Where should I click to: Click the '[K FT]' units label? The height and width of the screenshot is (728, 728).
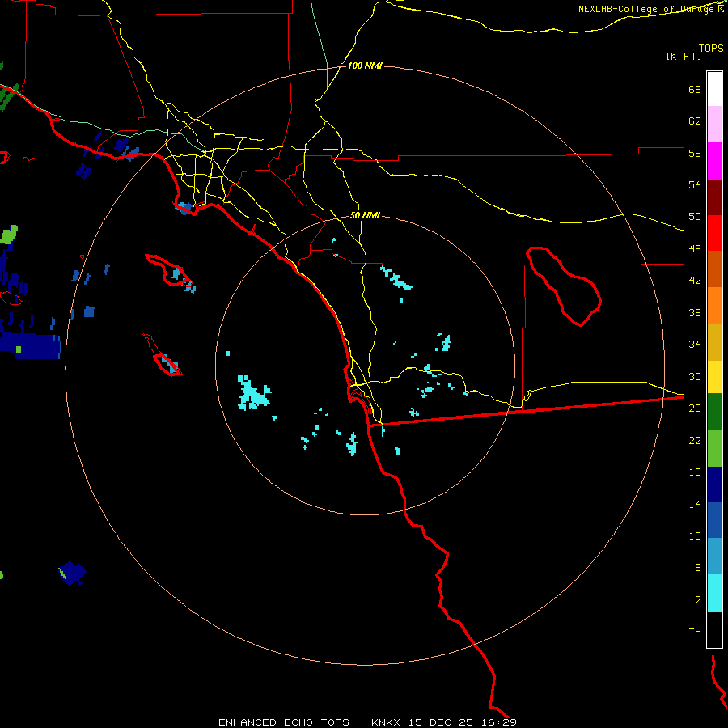click(684, 56)
